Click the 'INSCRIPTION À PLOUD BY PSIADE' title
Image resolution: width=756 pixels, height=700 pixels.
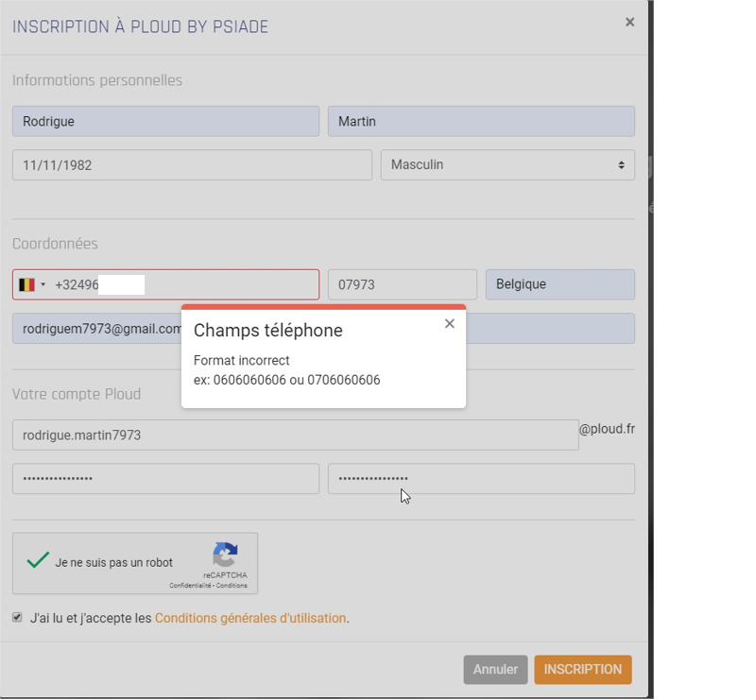point(140,26)
